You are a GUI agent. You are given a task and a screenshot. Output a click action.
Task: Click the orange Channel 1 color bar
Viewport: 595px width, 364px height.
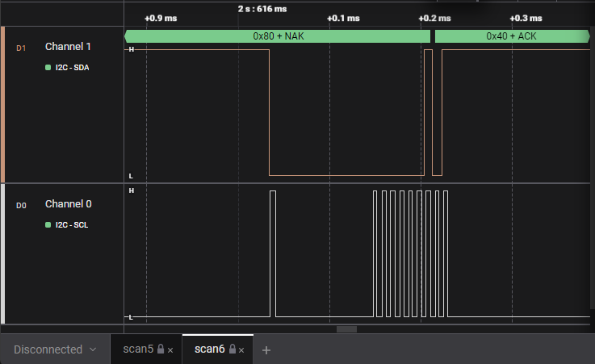(3, 104)
